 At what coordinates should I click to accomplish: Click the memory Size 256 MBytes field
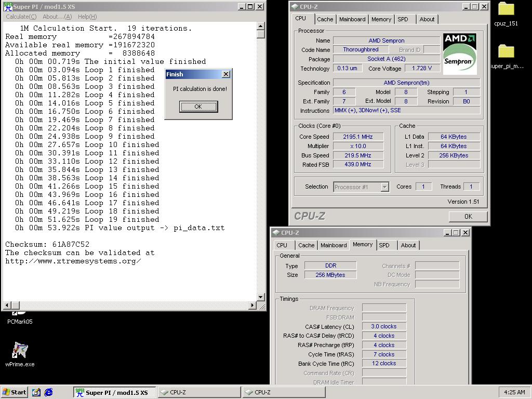pos(330,275)
